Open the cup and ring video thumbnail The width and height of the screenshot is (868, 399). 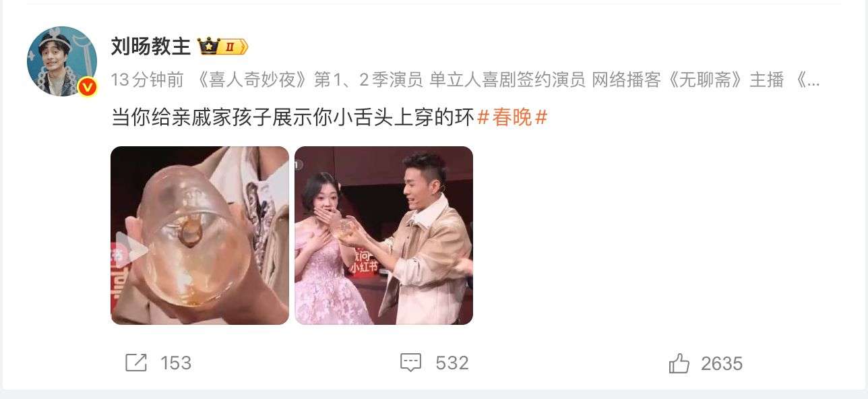tap(199, 235)
